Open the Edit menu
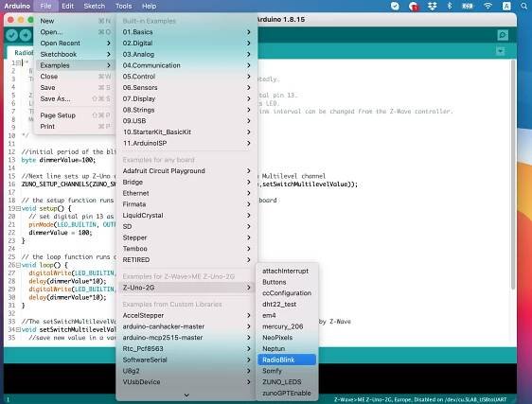The image size is (532, 404). [67, 6]
